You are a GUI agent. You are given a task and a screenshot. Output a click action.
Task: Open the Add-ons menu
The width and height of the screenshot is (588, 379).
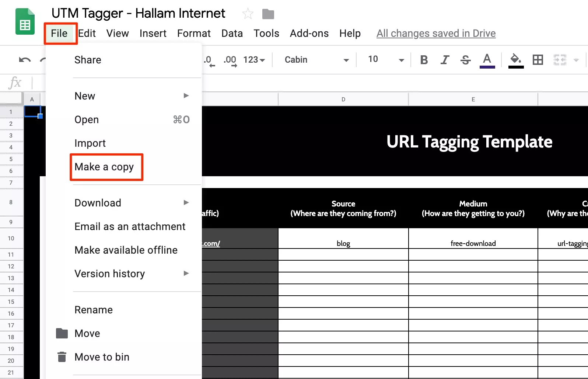pyautogui.click(x=309, y=33)
